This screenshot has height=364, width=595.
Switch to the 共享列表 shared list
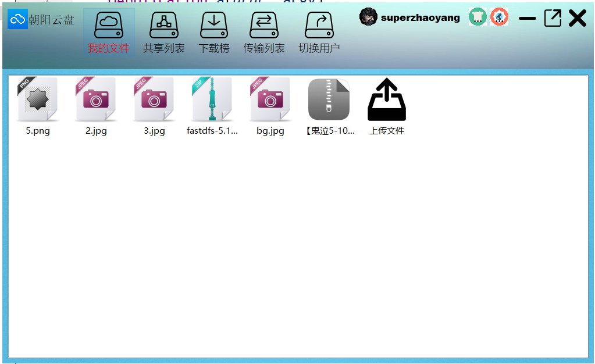163,33
